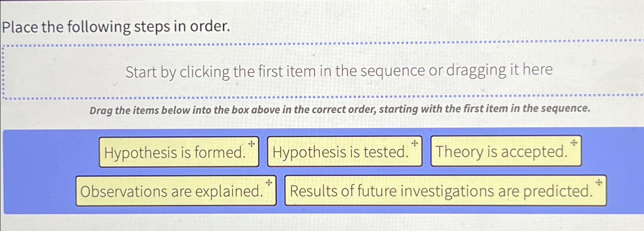
Task: Click the drag handle on 'Observations are explained.'
Action: click(269, 182)
